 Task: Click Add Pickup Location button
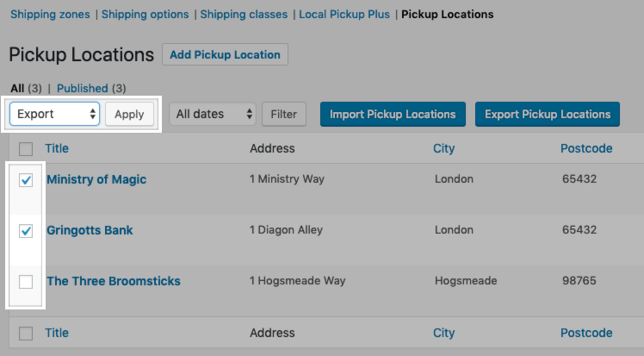coord(225,54)
